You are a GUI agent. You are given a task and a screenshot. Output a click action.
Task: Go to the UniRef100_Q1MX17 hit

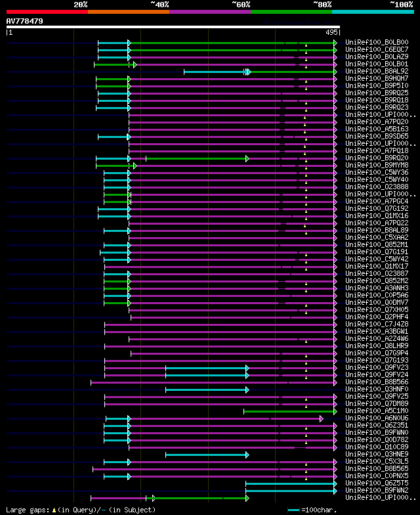[377, 267]
